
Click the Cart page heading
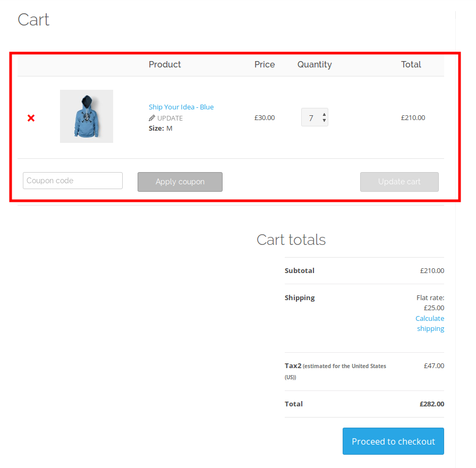33,20
